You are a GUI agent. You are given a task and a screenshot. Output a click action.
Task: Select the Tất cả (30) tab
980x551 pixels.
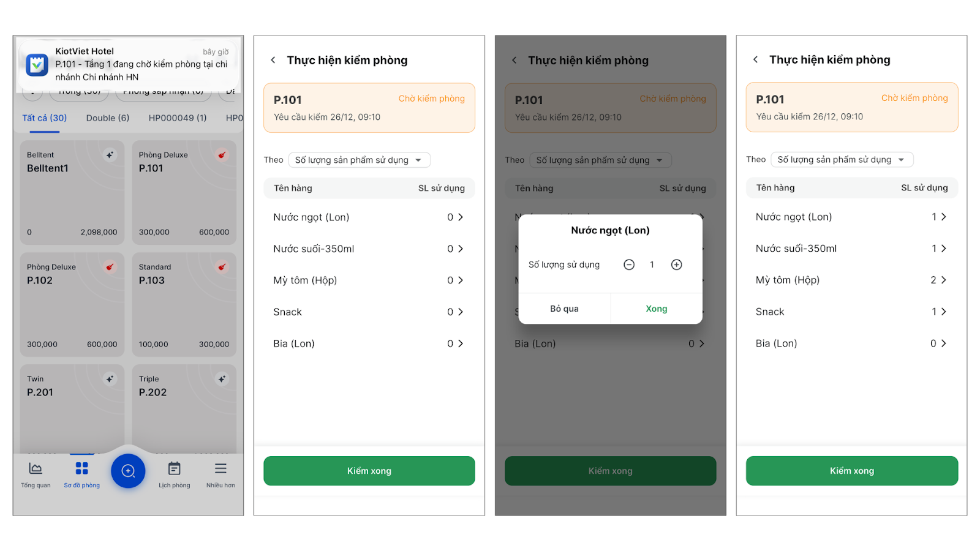[x=45, y=118]
